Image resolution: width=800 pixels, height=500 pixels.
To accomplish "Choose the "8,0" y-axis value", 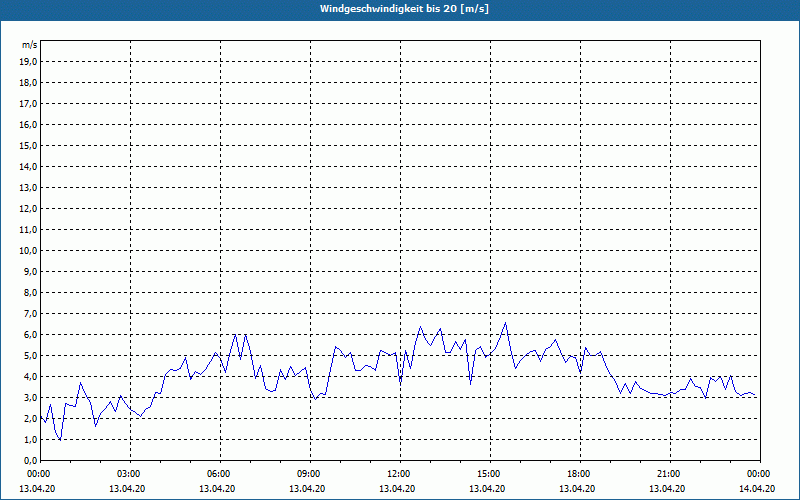I will click(x=30, y=293).
